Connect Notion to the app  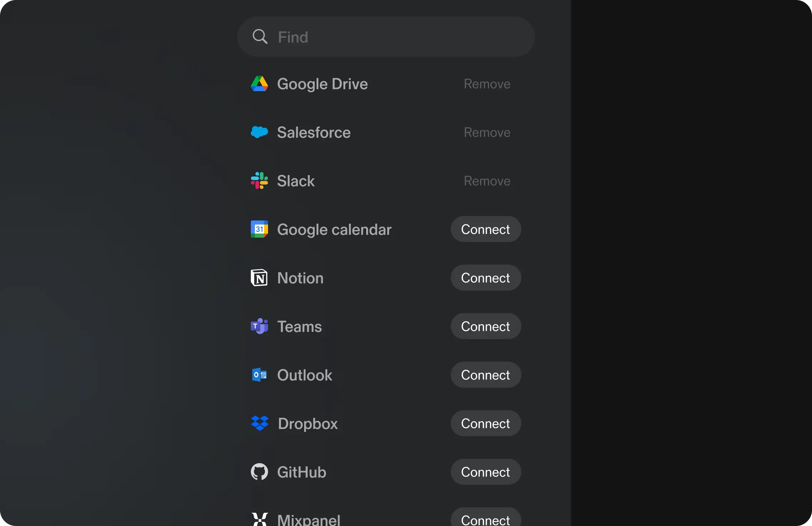tap(485, 278)
